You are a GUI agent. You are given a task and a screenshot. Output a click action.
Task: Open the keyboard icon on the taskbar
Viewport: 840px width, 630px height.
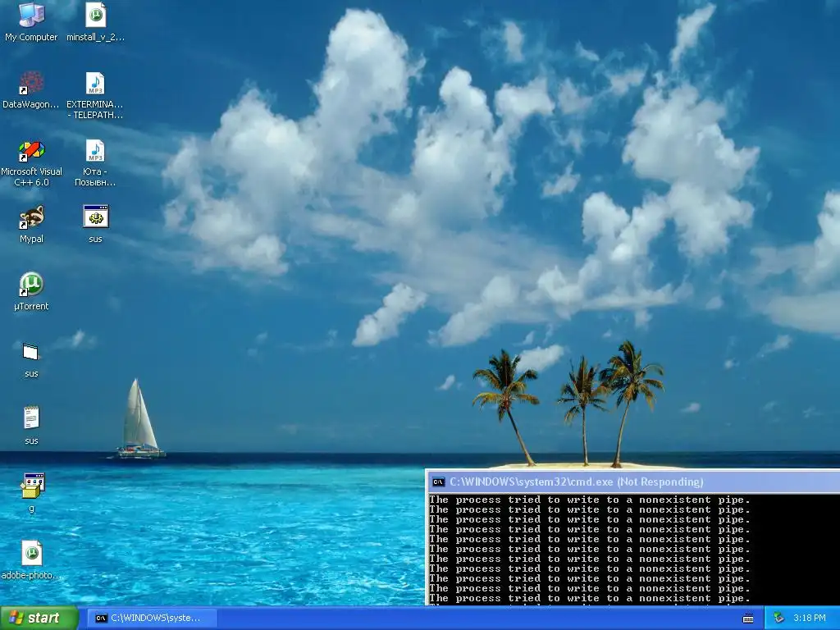click(x=748, y=619)
